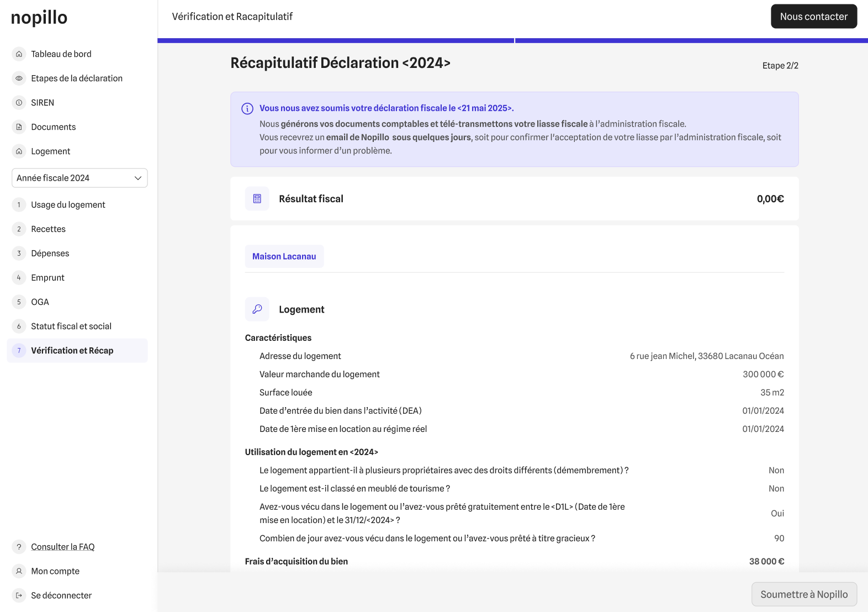Open step 3 Dépenses in sidebar

coord(50,254)
